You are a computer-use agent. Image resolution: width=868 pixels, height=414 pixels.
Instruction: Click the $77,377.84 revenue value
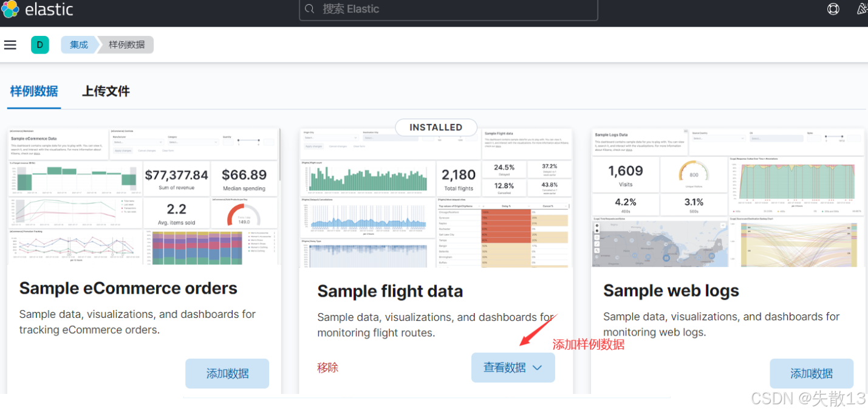[177, 175]
